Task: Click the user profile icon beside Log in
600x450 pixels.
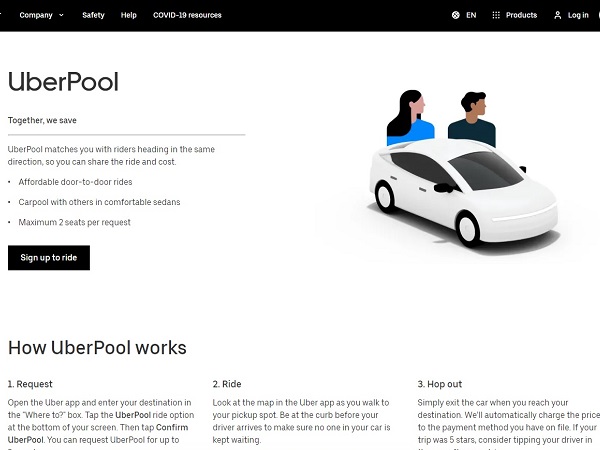Action: tap(558, 15)
